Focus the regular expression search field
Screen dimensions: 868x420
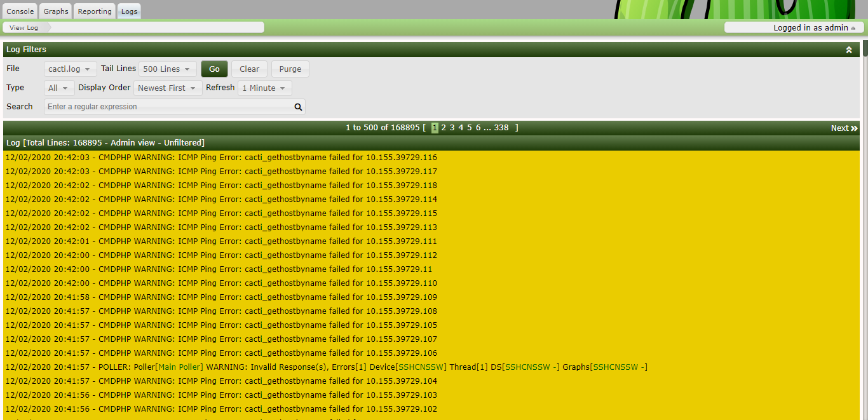tap(168, 107)
